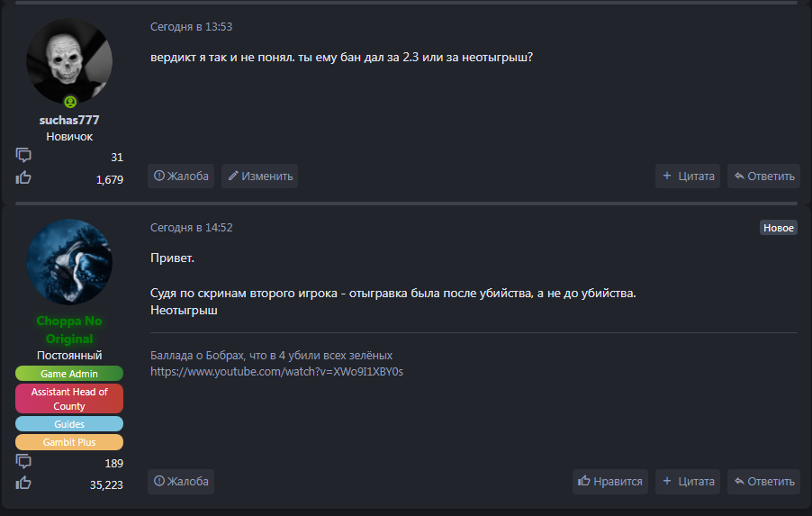Viewport: 812px width, 516px height.
Task: Open the YouTube link in signature
Action: [x=276, y=371]
